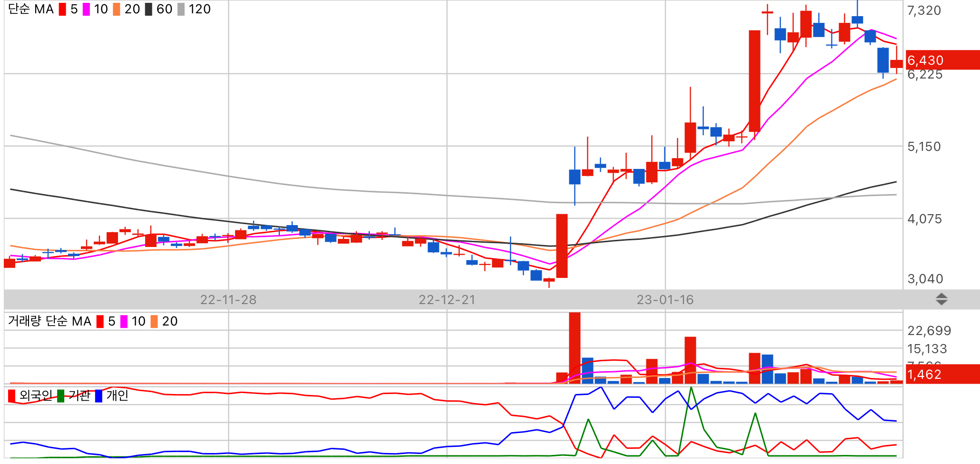Screen dimensions: 980x464
Task: Click the red volume 5 MA swatch
Action: [x=100, y=322]
